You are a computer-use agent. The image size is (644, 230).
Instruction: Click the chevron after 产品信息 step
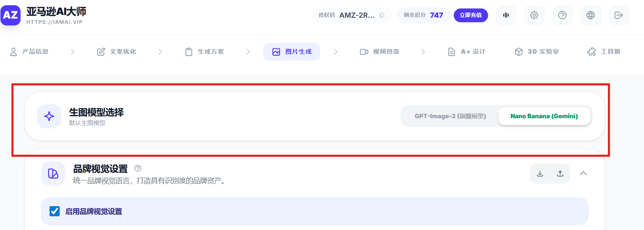(73, 52)
